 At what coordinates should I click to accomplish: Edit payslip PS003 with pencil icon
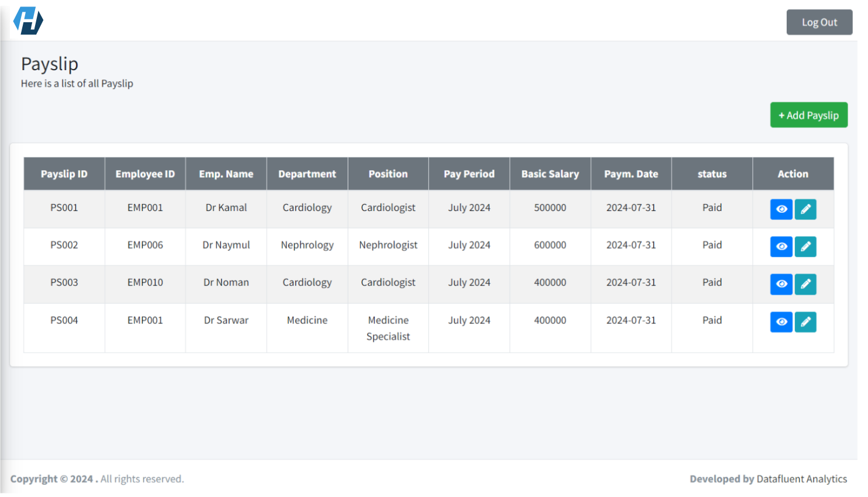805,284
